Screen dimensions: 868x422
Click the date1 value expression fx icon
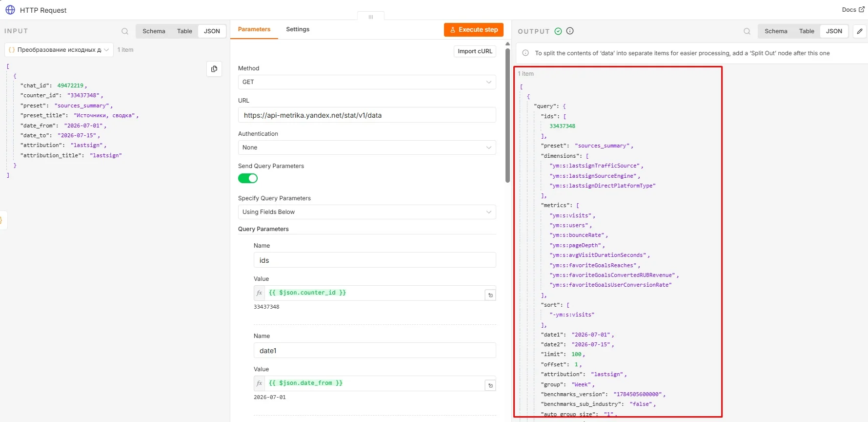(x=259, y=383)
